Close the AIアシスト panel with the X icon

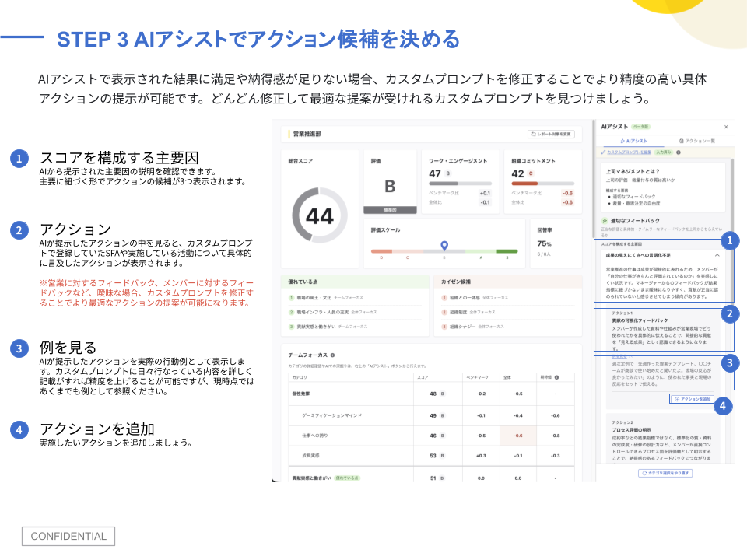[726, 127]
